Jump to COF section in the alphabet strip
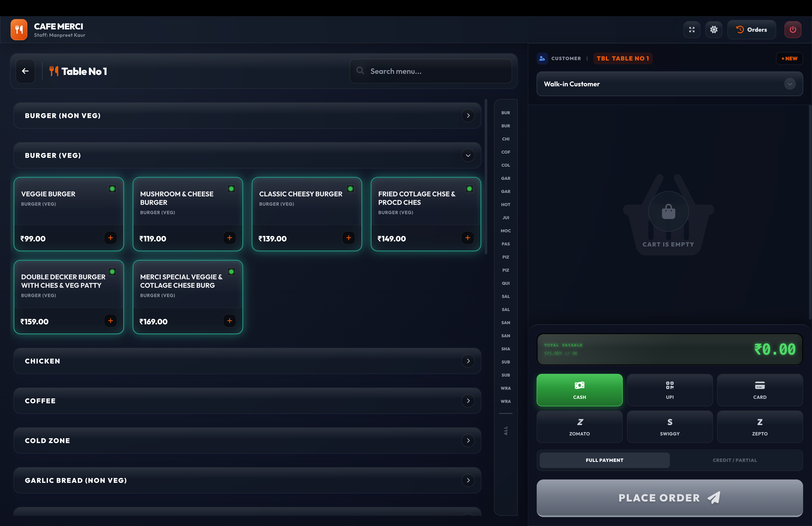 click(x=506, y=152)
